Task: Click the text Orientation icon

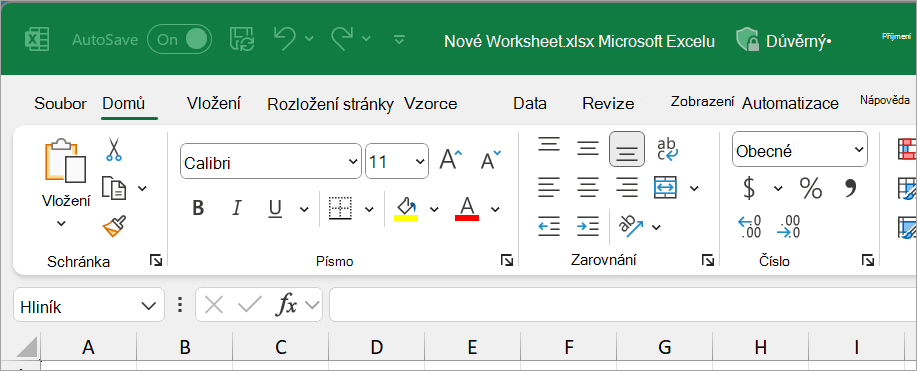Action: click(631, 226)
